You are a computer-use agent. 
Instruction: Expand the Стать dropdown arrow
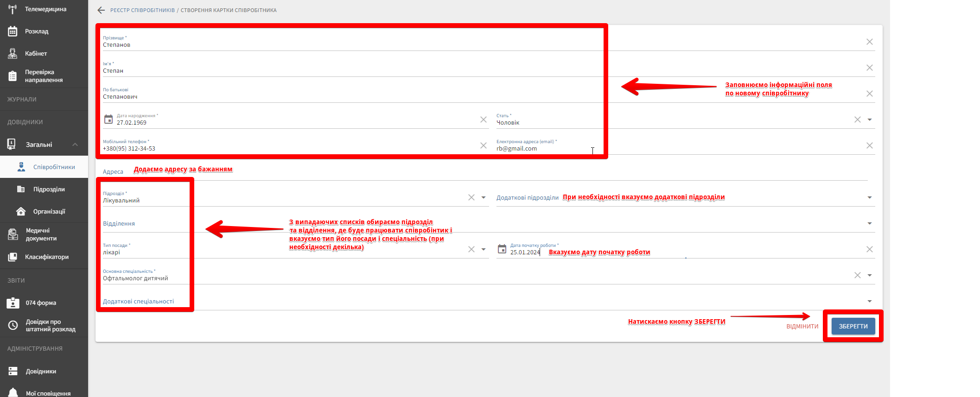tap(870, 120)
